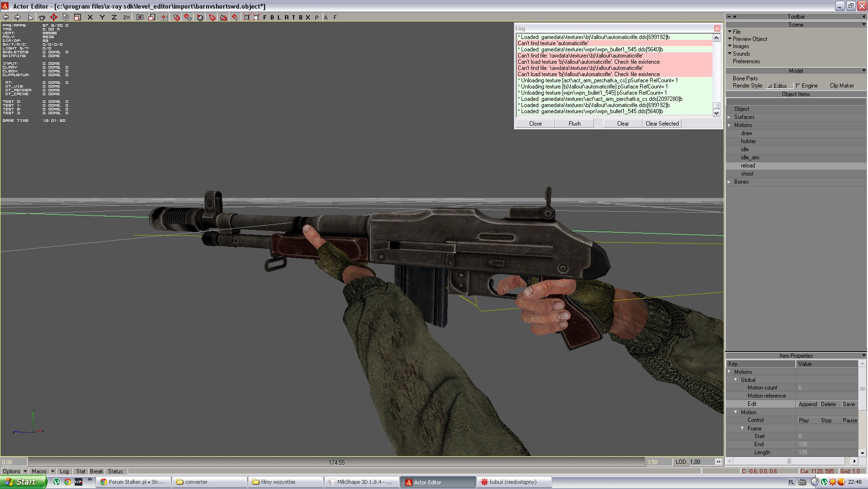The height and width of the screenshot is (489, 868).
Task: Select the draw motion
Action: click(746, 133)
